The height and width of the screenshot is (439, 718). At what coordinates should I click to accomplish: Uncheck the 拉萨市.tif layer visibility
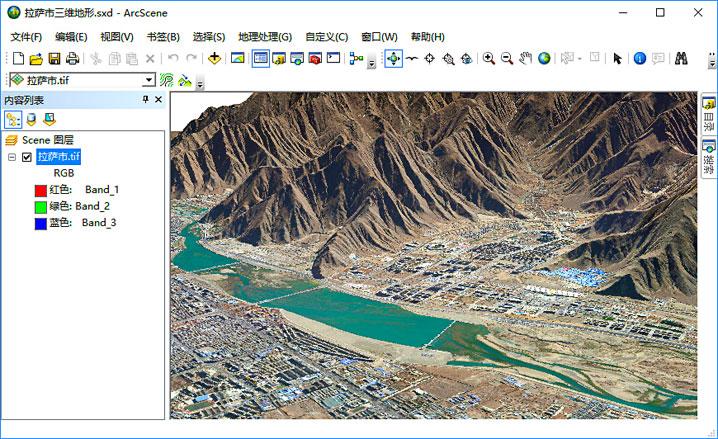pyautogui.click(x=27, y=157)
